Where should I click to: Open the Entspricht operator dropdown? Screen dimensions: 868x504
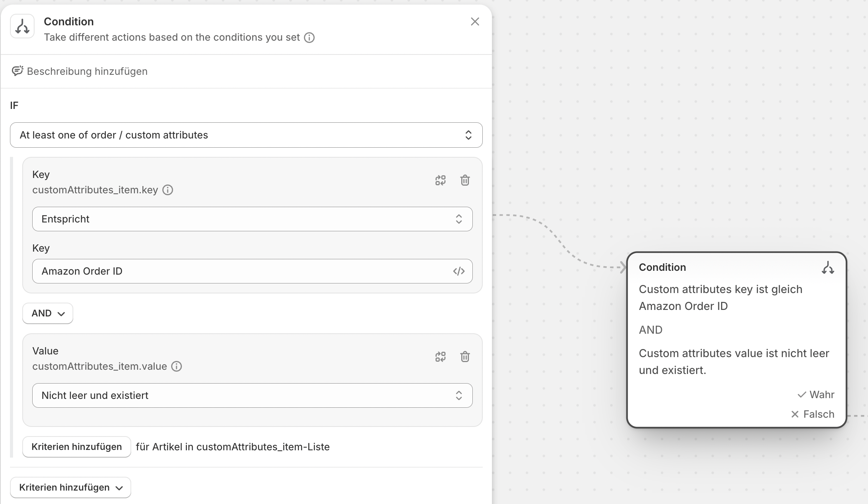[252, 219]
